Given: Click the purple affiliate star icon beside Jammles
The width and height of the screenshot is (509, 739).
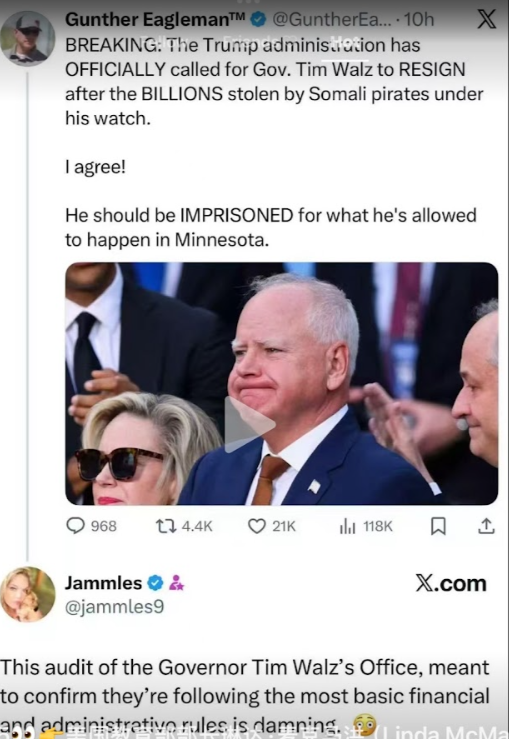Looking at the screenshot, I should pyautogui.click(x=176, y=583).
